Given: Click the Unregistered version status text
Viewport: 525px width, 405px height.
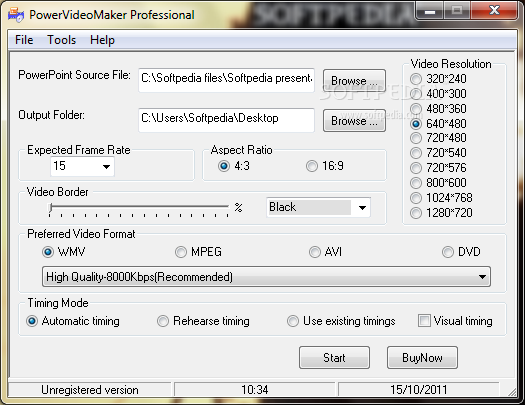Looking at the screenshot, I should (x=89, y=390).
